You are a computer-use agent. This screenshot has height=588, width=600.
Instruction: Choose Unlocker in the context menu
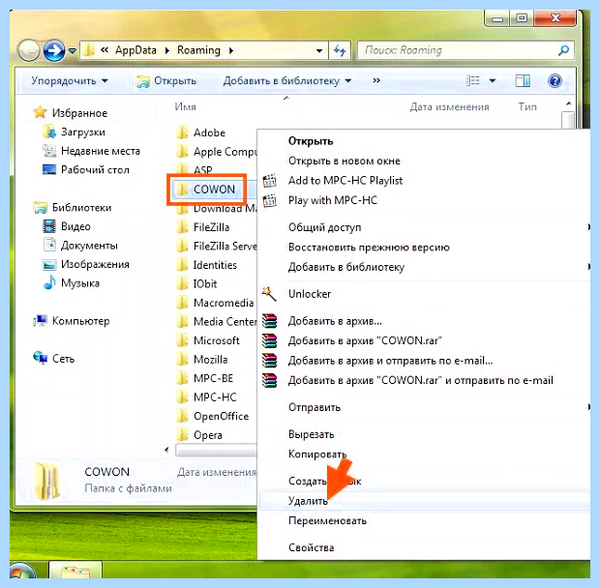coord(424,294)
